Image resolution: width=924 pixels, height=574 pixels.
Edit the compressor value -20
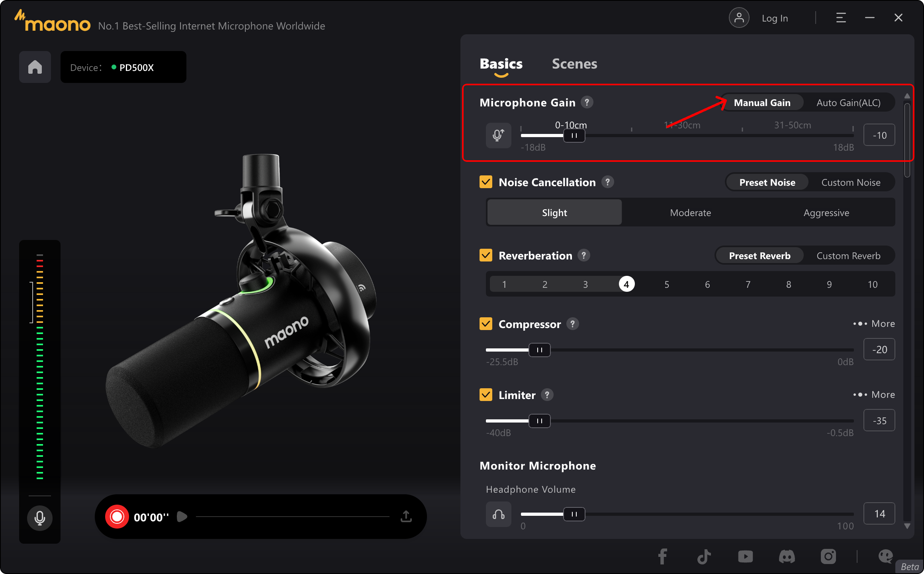coord(879,350)
